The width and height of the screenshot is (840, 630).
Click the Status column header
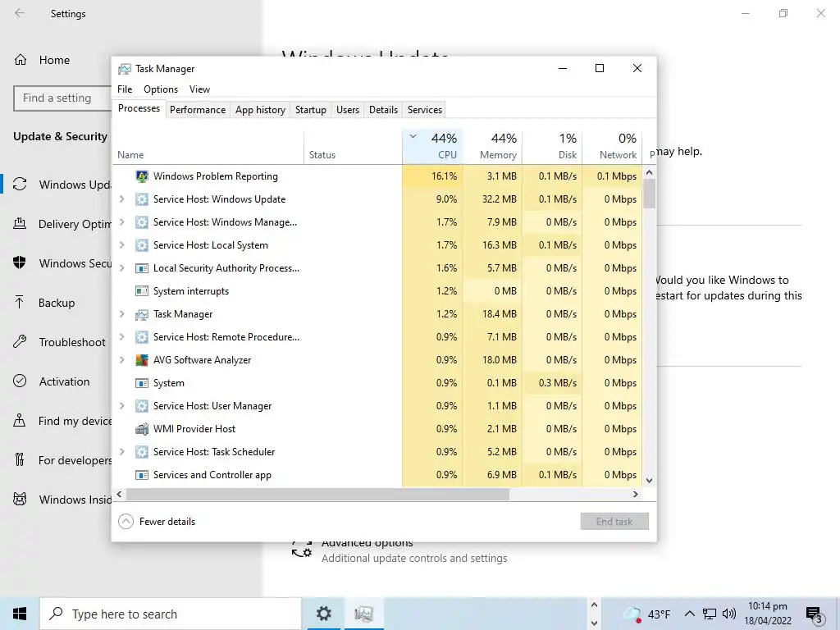[x=353, y=146]
